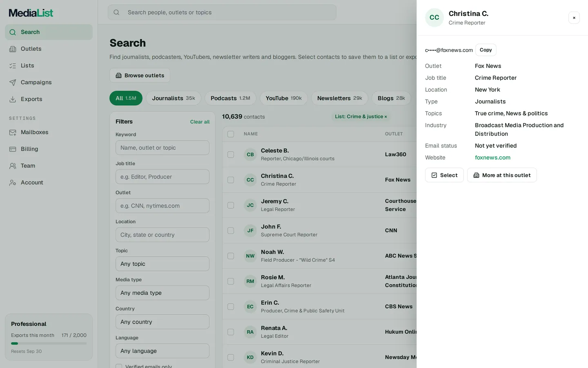Click the Select button in detail panel
This screenshot has height=368, width=588.
pyautogui.click(x=444, y=175)
